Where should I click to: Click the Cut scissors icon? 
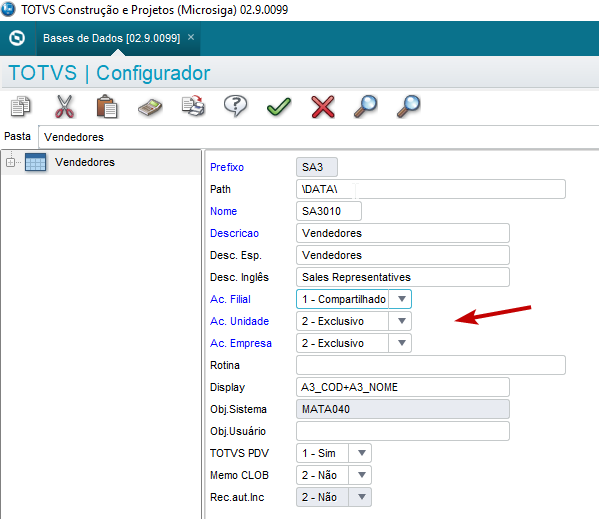point(64,106)
